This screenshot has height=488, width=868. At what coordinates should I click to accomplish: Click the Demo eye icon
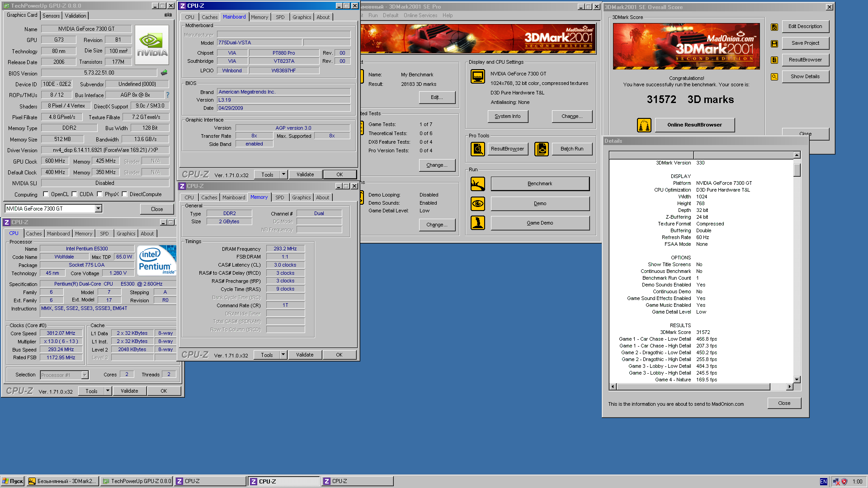478,204
